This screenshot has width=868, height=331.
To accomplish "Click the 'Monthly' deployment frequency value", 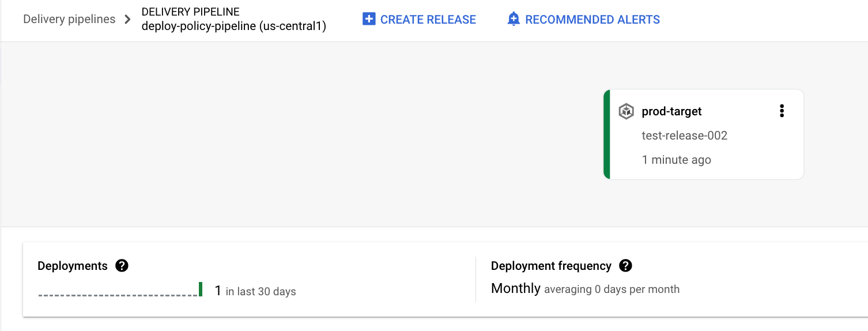I will (515, 288).
